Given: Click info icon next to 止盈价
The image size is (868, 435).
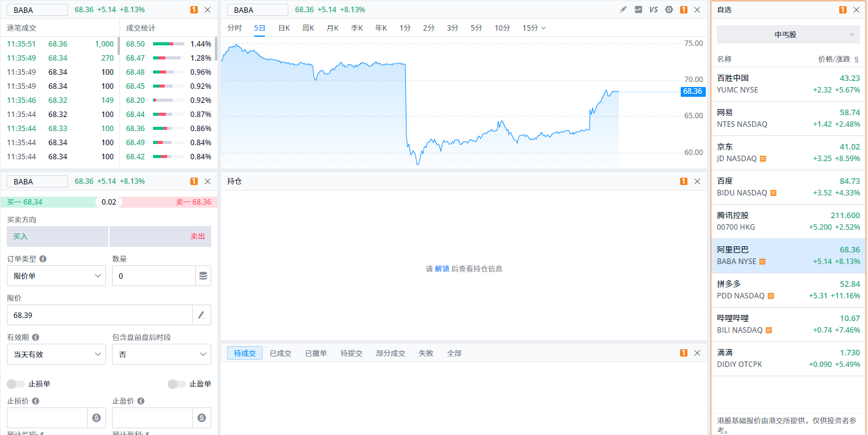Looking at the screenshot, I should pyautogui.click(x=141, y=401).
